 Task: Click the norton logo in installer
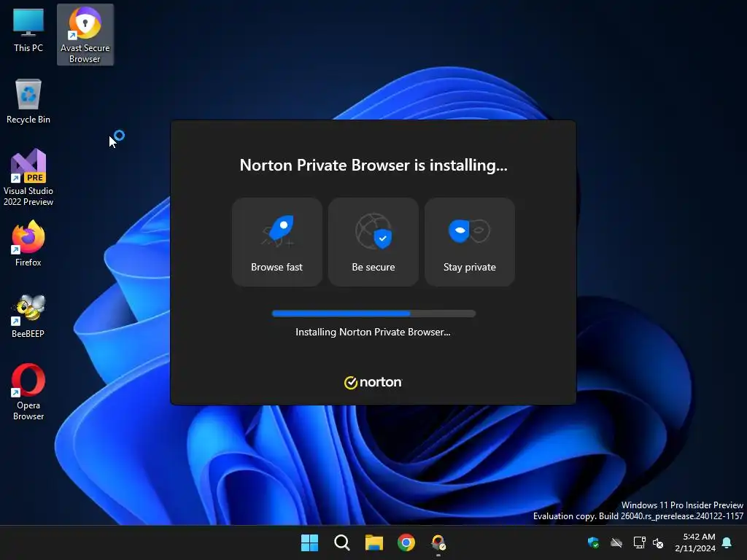click(x=373, y=382)
